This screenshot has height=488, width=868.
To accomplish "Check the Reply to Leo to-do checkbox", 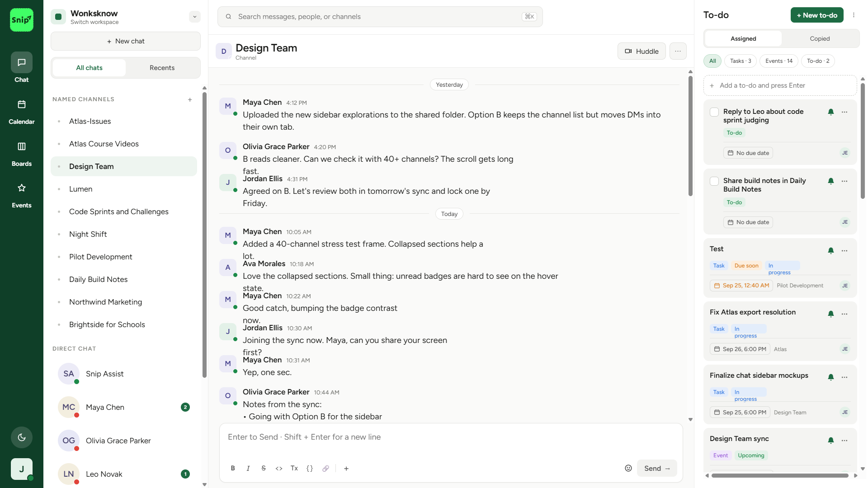I will 714,112.
